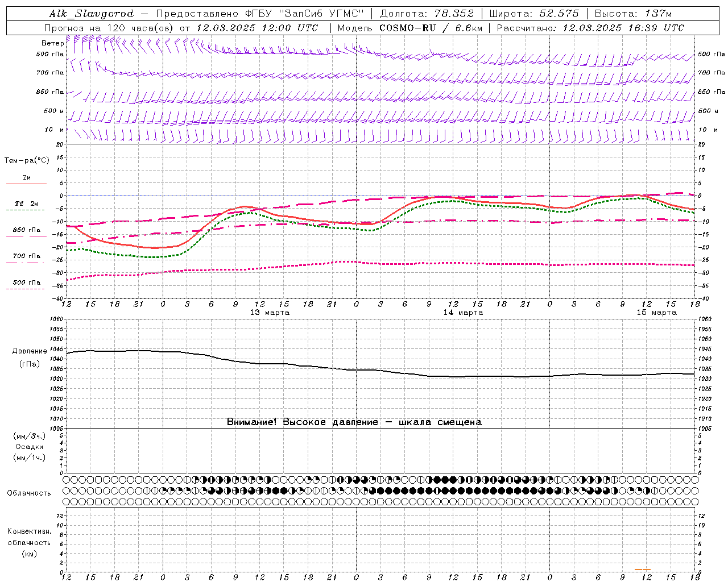Select the 'Высота: 137м' elevation text

[x=633, y=14]
